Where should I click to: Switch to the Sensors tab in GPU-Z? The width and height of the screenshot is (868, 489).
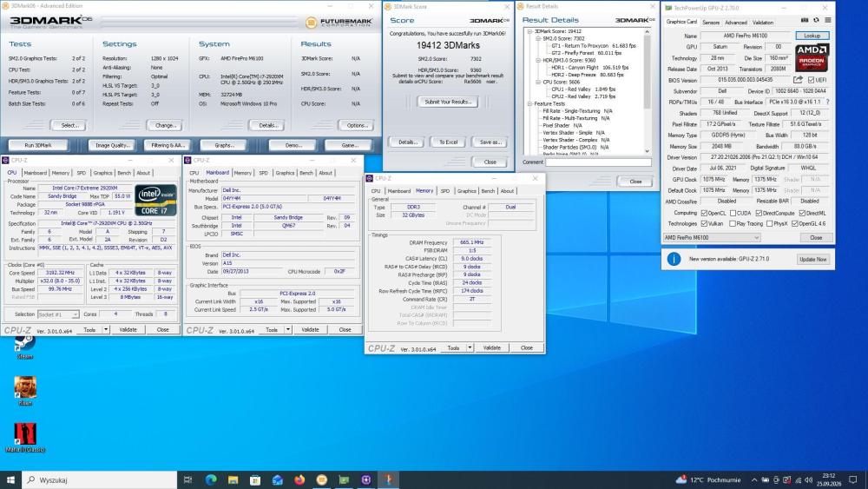711,23
